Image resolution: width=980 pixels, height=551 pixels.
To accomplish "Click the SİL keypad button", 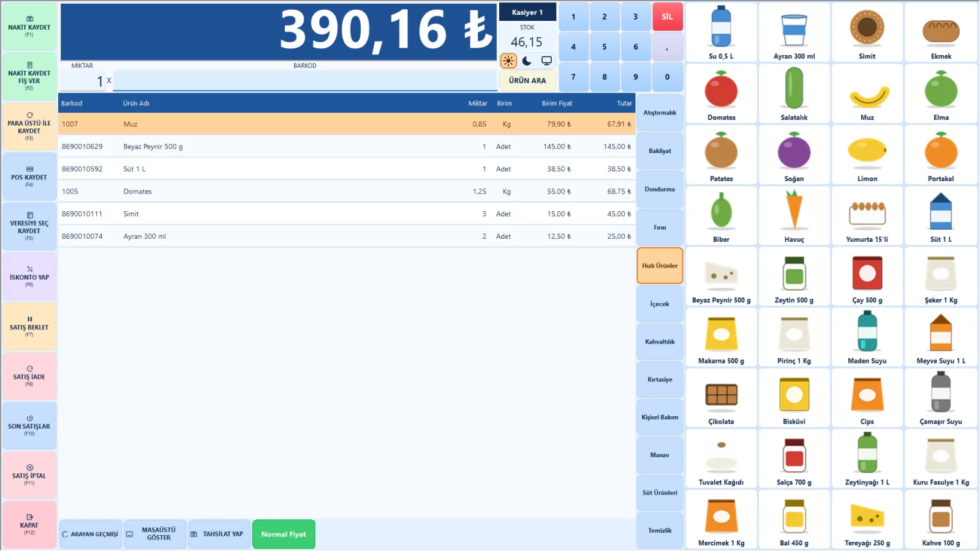I will (x=667, y=17).
